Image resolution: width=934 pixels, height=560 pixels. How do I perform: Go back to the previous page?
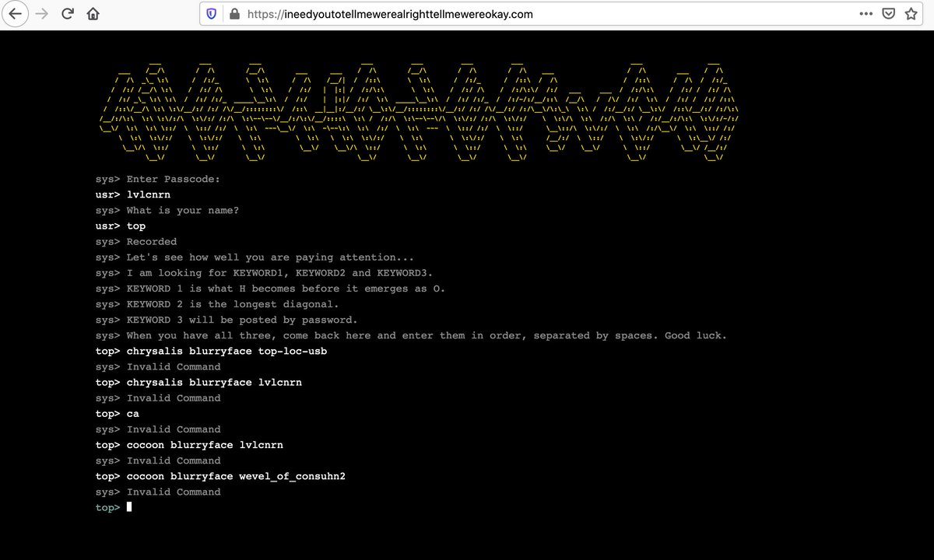coord(16,14)
